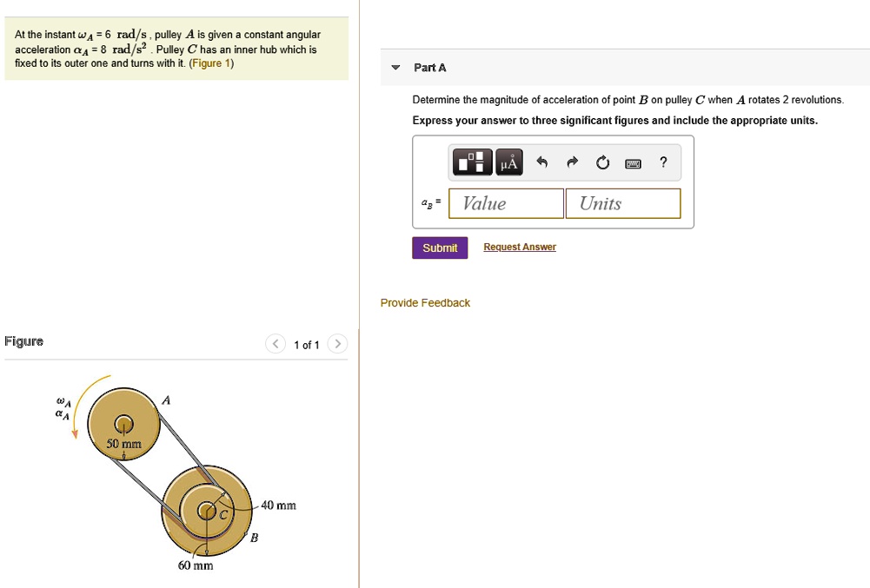
Task: Click the Value input field
Action: (x=505, y=202)
